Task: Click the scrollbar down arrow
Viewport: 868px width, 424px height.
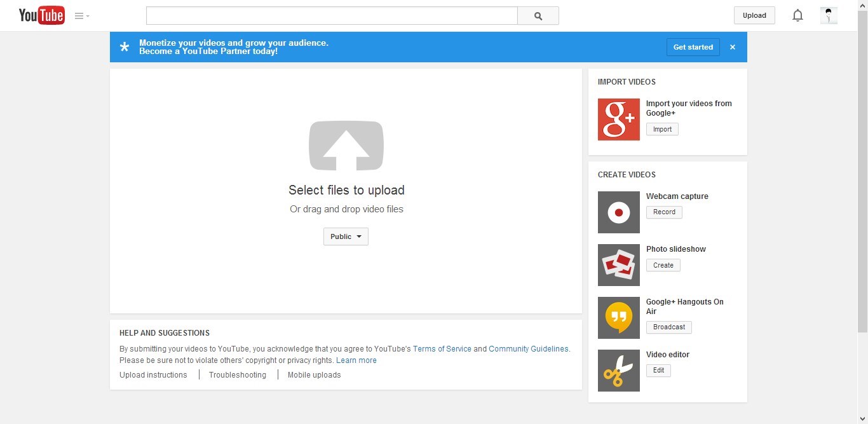Action: coord(863,419)
